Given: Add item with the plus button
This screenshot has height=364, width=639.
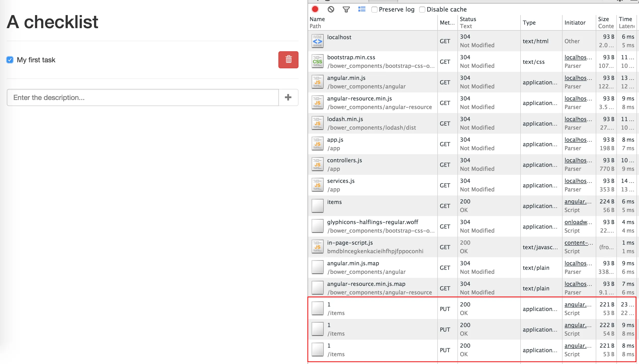Looking at the screenshot, I should point(288,97).
